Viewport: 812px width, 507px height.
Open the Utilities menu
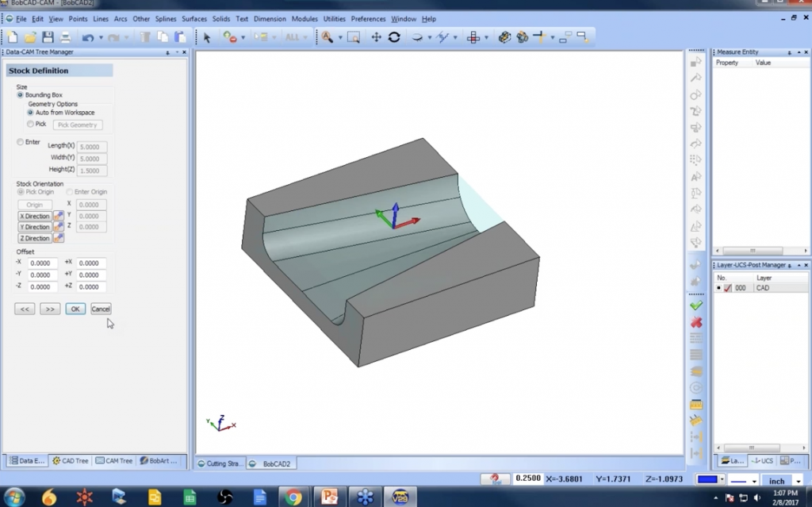tap(334, 19)
